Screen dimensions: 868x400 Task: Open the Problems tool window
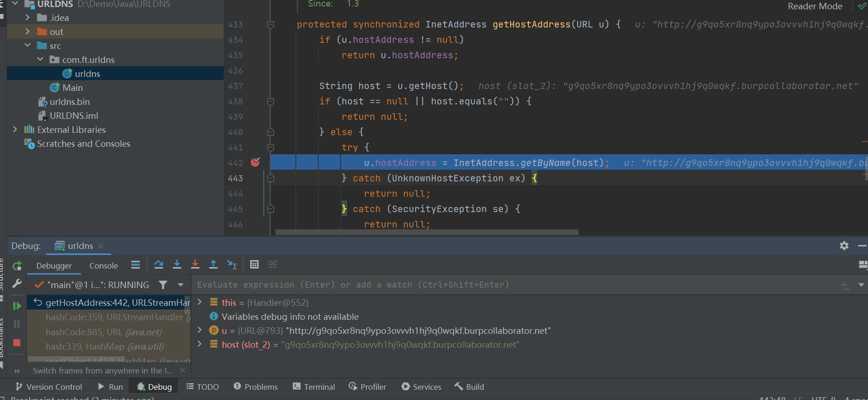coord(256,387)
